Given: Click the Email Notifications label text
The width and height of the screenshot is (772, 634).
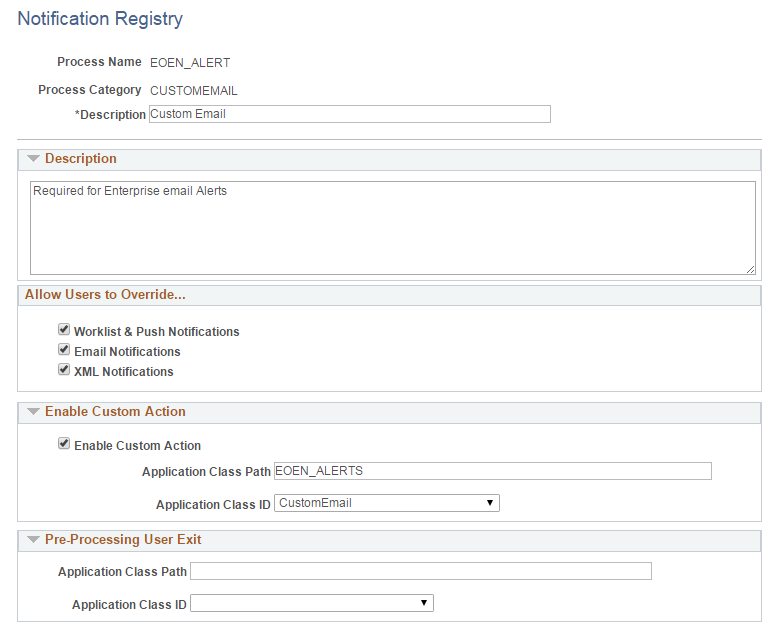Looking at the screenshot, I should (127, 352).
